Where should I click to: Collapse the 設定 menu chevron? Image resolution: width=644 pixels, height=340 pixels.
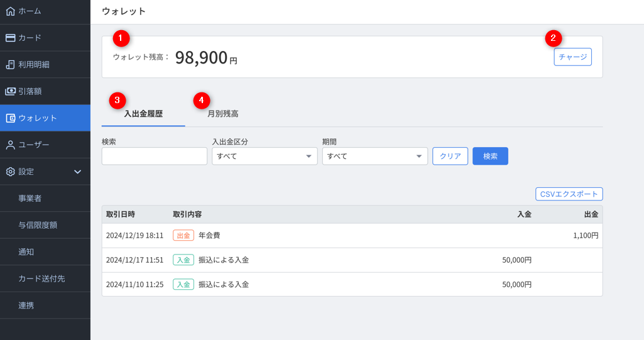click(78, 172)
